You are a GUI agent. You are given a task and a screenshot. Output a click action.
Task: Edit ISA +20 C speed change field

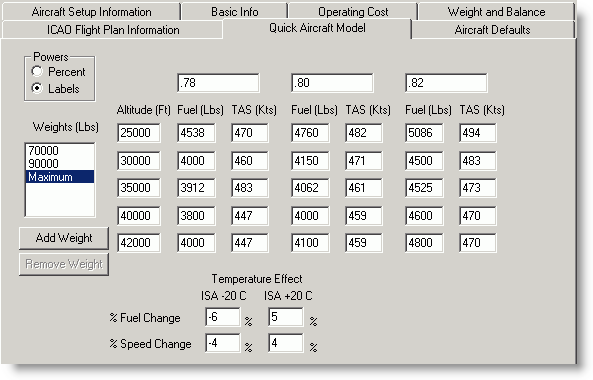coord(286,343)
